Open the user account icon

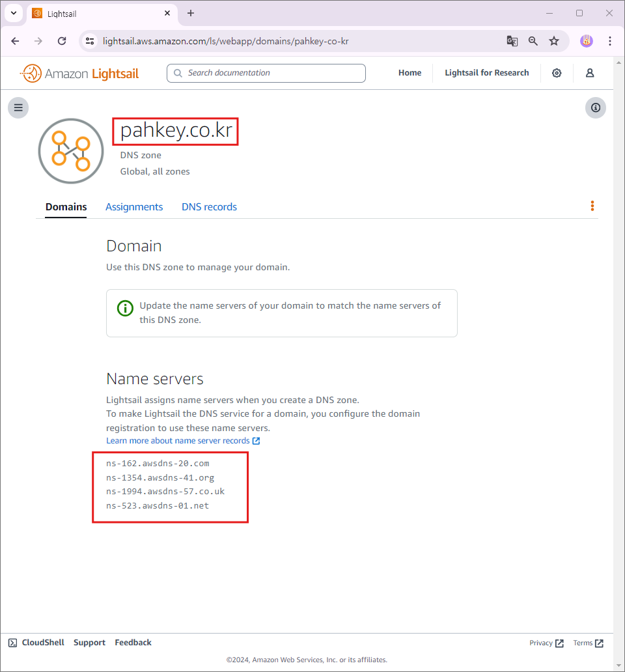590,73
